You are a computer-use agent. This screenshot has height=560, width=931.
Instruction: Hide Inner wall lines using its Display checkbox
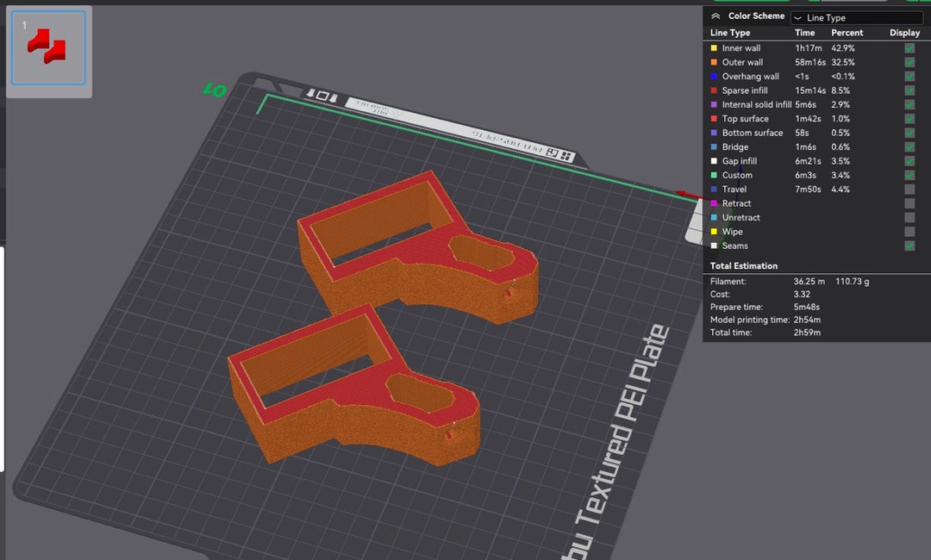click(x=909, y=47)
